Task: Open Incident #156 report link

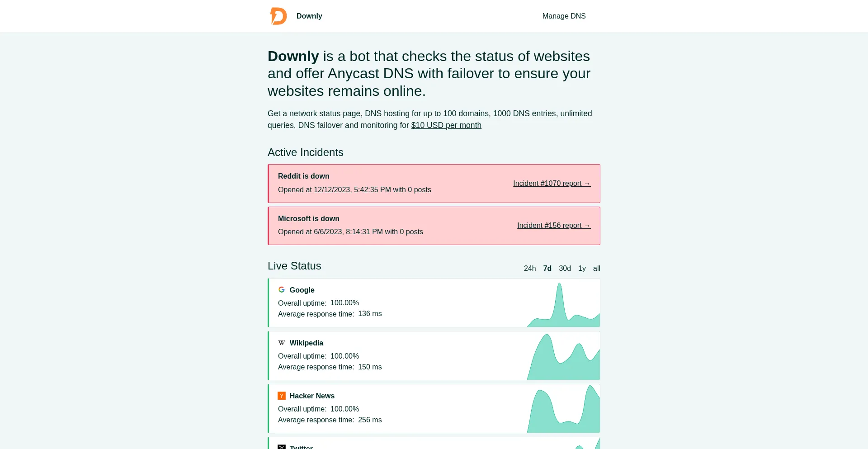Action: coord(554,226)
